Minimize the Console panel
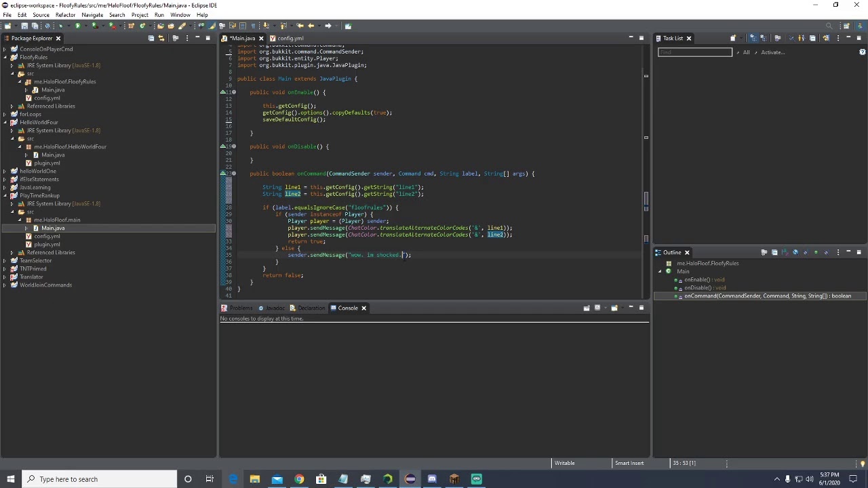 (x=631, y=307)
